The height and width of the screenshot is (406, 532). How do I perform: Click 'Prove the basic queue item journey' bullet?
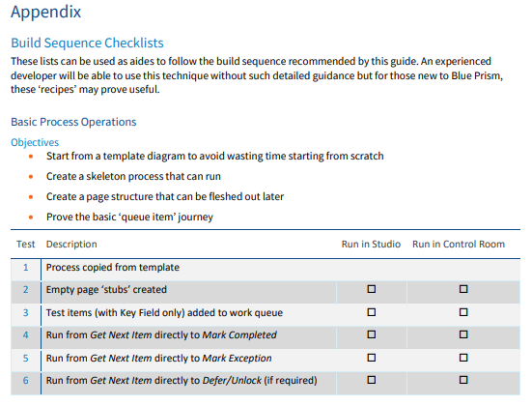click(129, 217)
